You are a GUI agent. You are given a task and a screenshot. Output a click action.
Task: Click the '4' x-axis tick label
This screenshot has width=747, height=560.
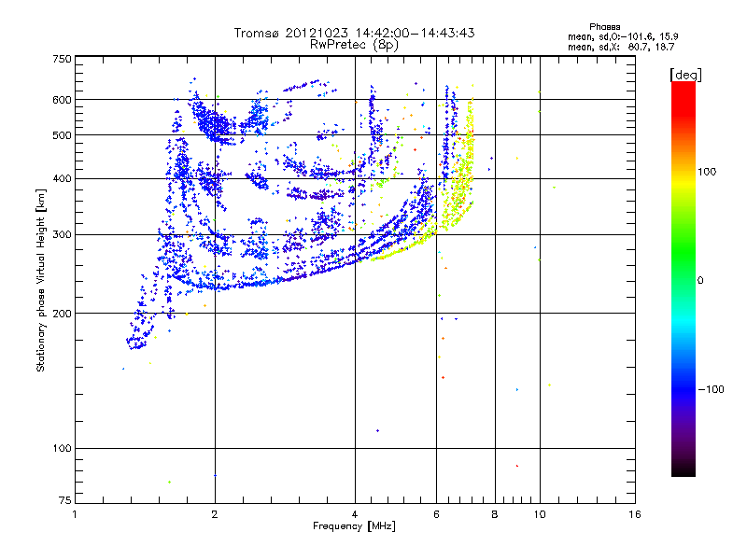click(355, 514)
